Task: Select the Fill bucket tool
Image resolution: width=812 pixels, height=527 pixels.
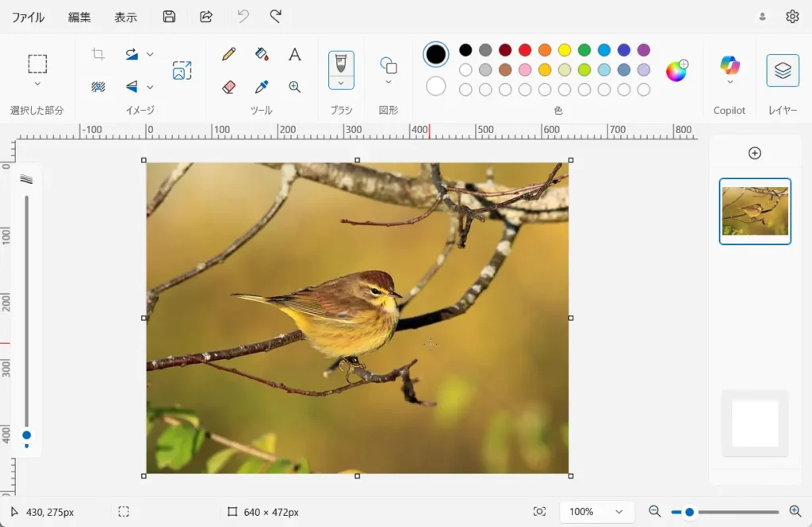Action: tap(262, 55)
